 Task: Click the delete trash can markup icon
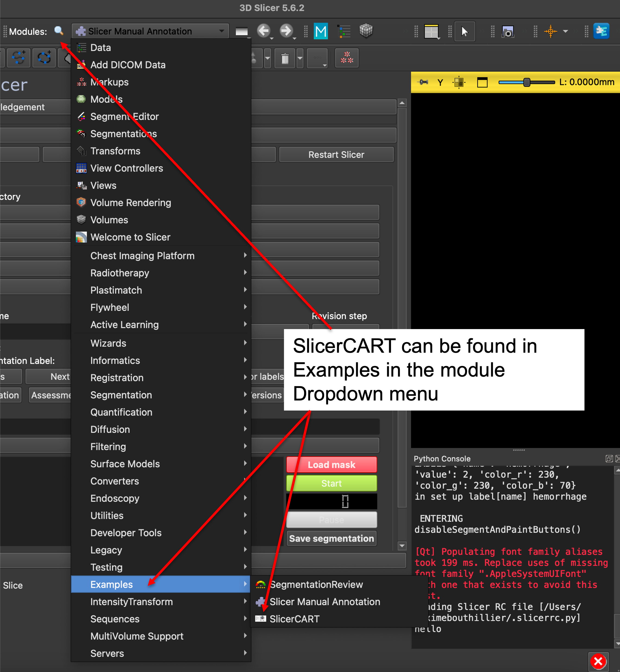coord(285,58)
